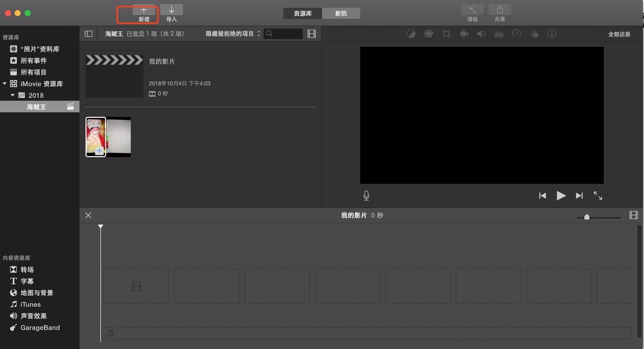
Task: Close the timeline with X icon
Action: pyautogui.click(x=89, y=215)
